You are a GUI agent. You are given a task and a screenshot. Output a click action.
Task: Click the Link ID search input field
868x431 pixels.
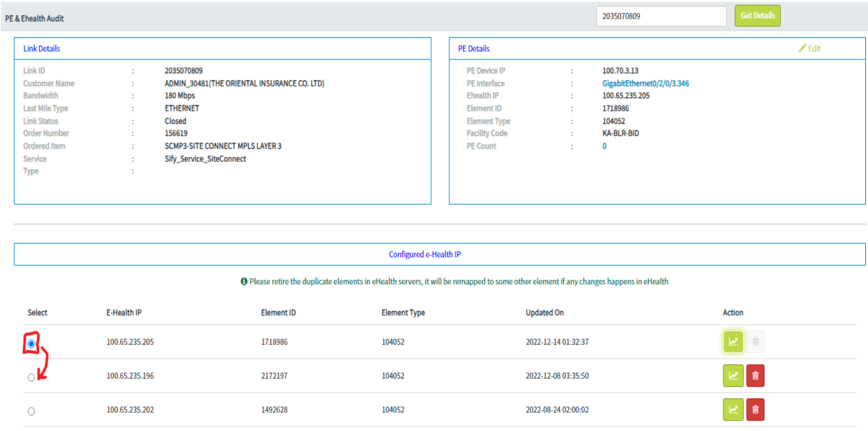tap(661, 16)
